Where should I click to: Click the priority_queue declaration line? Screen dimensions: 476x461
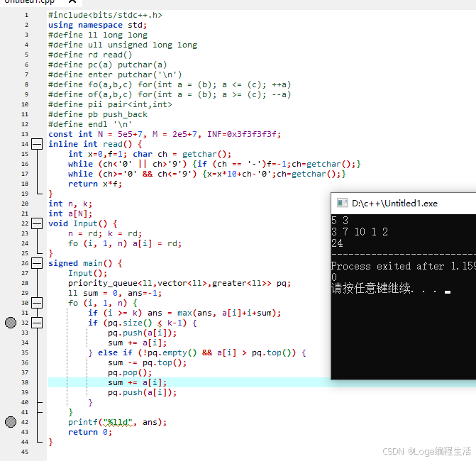pyautogui.click(x=179, y=283)
